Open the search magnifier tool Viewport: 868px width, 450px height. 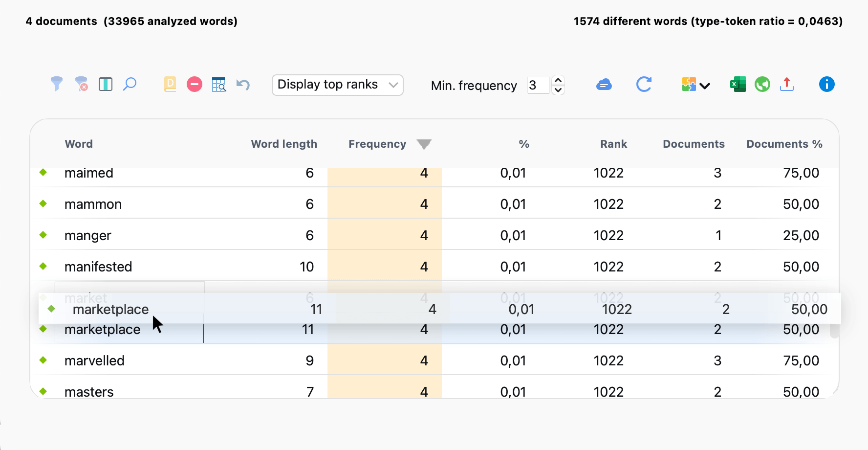pos(130,84)
